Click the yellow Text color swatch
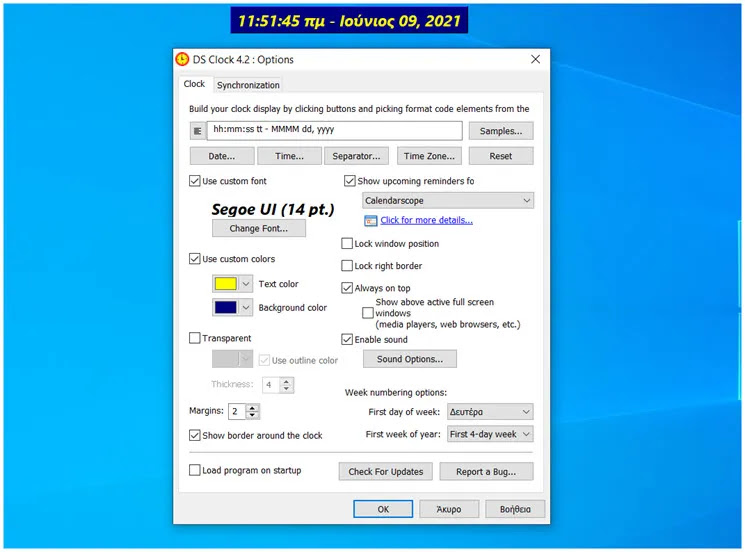This screenshot has height=552, width=745. tap(225, 284)
